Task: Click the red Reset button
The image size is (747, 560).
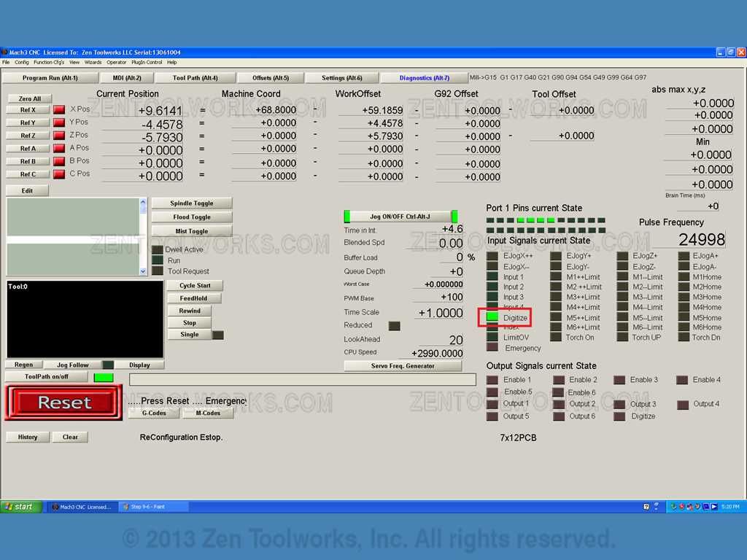Action: coord(63,402)
